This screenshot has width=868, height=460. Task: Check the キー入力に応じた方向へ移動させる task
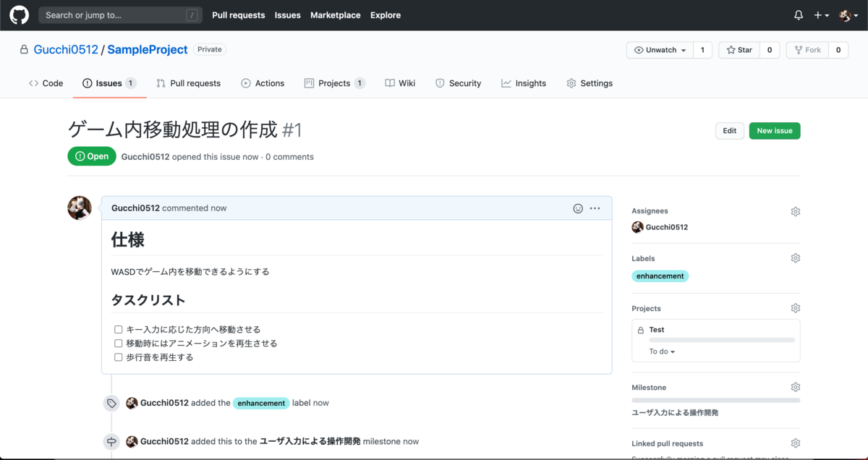coord(118,329)
